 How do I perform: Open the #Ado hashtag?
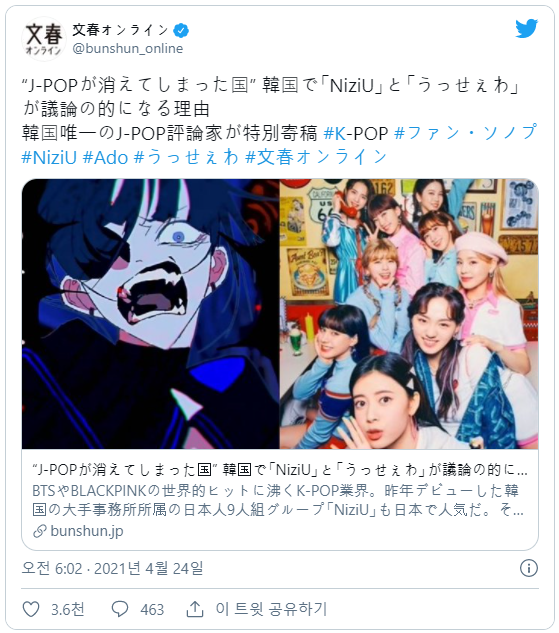click(105, 157)
